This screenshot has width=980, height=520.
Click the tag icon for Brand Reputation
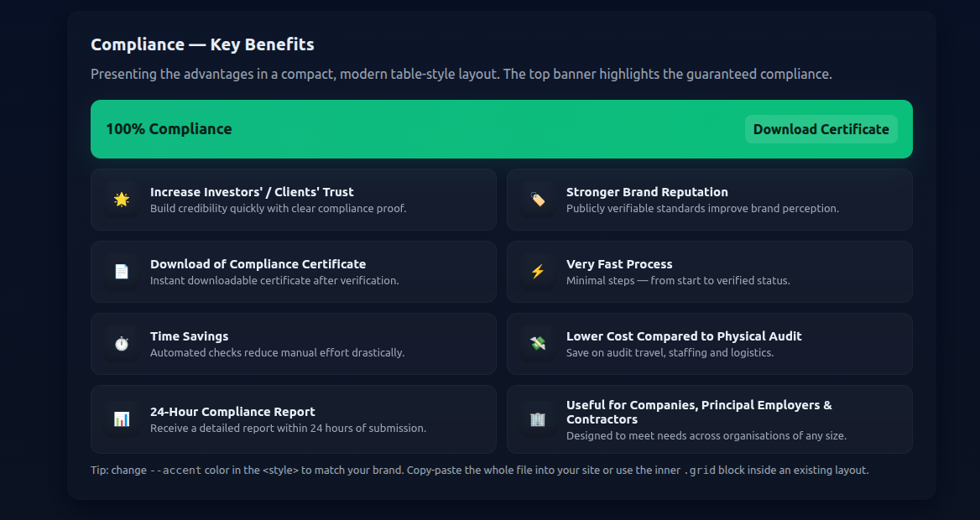(x=538, y=200)
